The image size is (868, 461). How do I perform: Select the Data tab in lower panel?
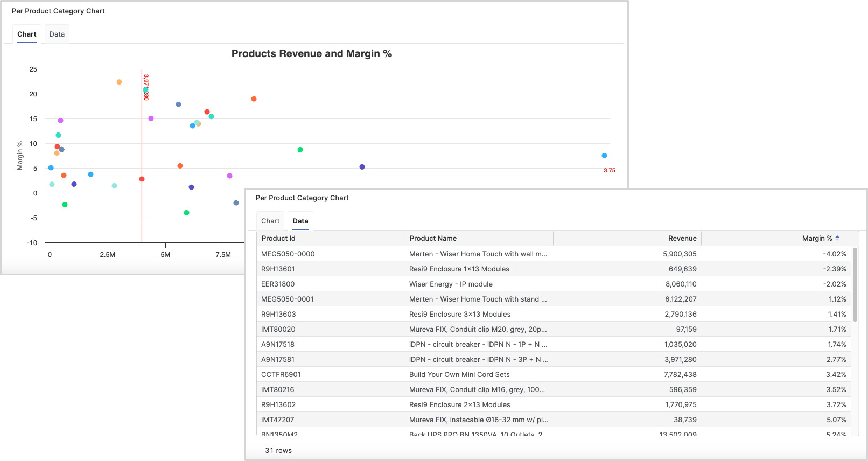pos(300,221)
